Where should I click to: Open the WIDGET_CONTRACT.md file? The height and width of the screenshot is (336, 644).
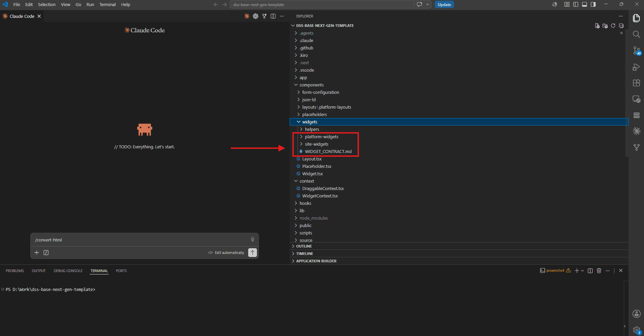click(x=328, y=151)
